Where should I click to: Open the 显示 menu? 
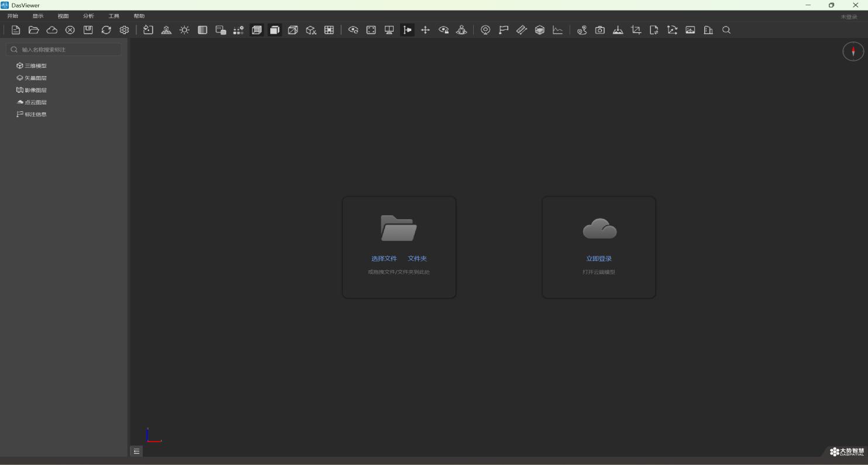(38, 16)
